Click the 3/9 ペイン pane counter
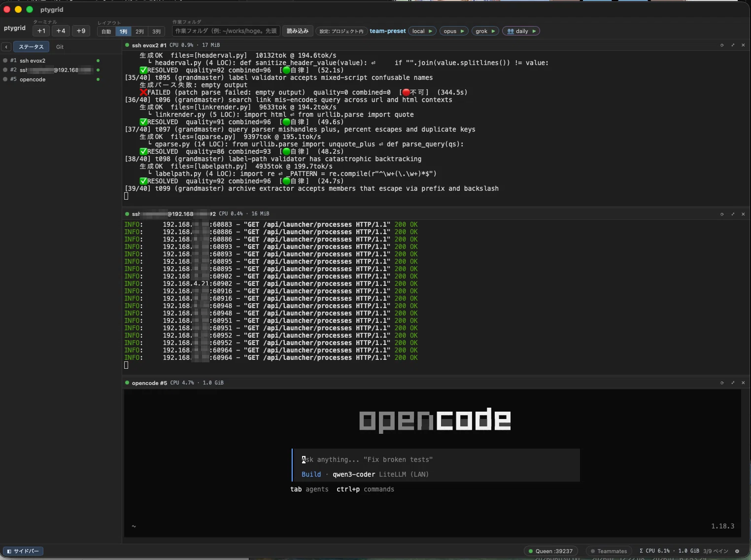 tap(716, 551)
